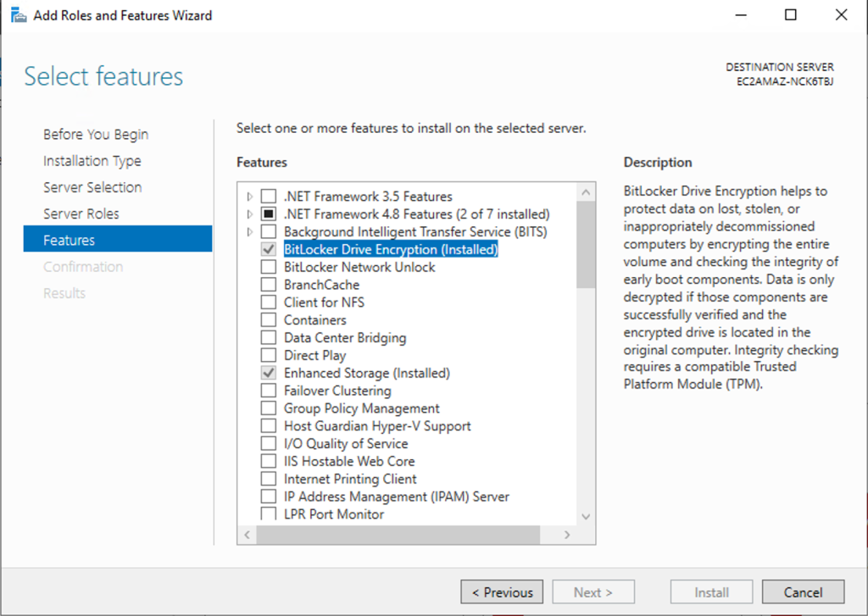Enable Group Policy Management
This screenshot has width=868, height=616.
pyautogui.click(x=268, y=408)
